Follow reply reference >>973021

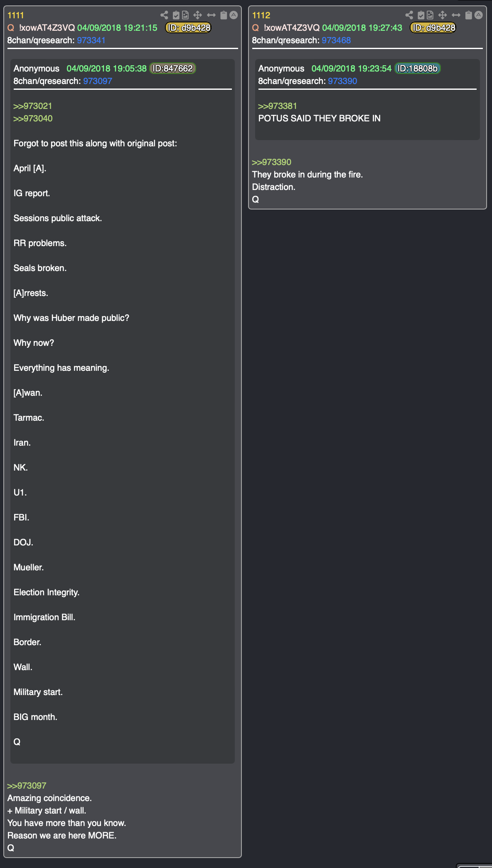[33, 106]
